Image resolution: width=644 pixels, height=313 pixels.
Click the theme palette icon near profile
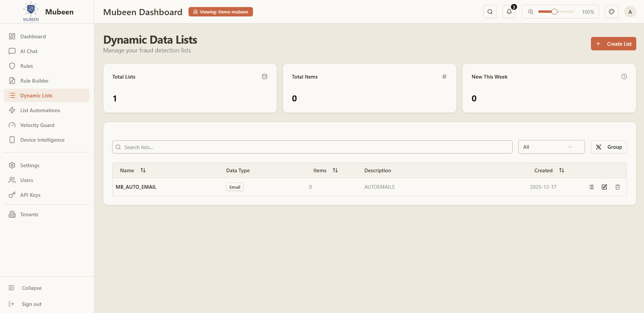click(x=611, y=11)
